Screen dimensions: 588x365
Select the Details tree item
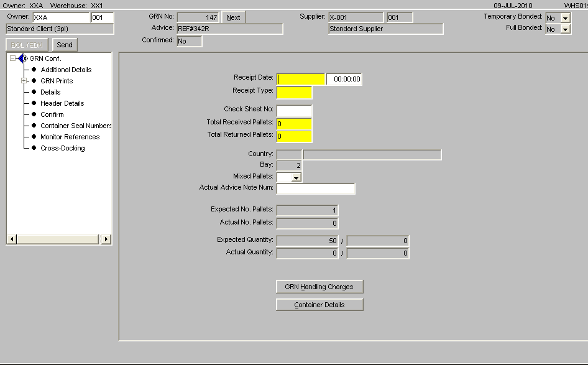tap(50, 92)
